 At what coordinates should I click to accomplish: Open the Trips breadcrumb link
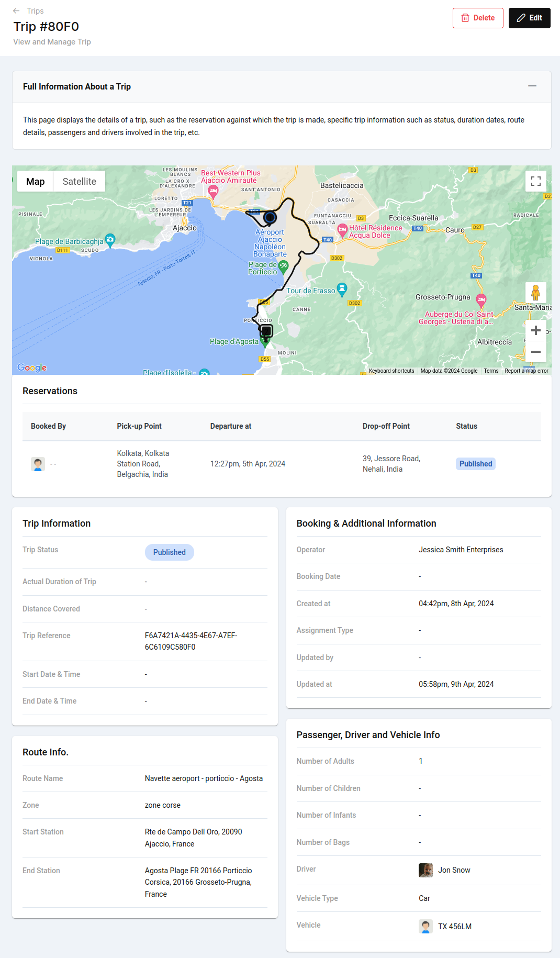point(35,11)
